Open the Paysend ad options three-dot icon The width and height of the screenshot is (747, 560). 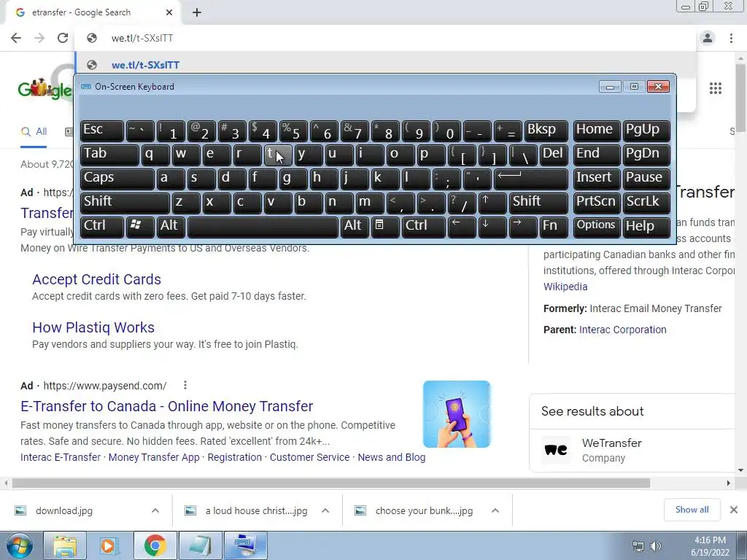coord(185,385)
